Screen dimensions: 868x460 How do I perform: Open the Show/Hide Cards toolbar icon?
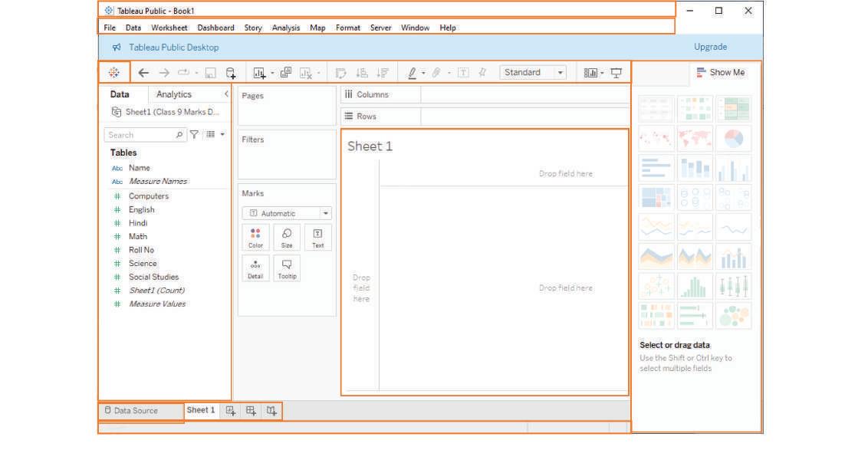(590, 73)
